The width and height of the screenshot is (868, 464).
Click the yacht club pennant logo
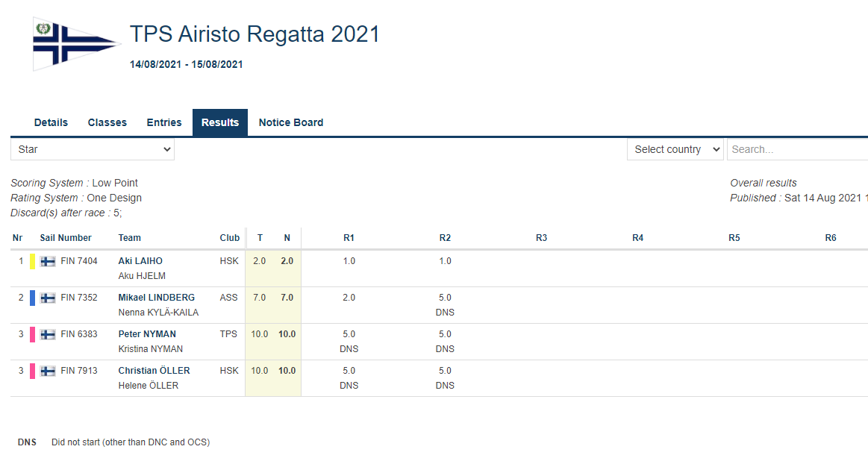tap(75, 45)
